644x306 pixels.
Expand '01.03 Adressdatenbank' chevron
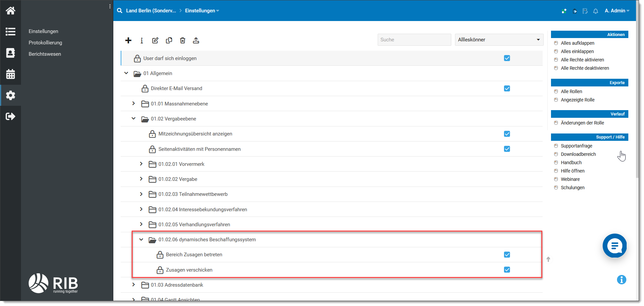tap(134, 285)
